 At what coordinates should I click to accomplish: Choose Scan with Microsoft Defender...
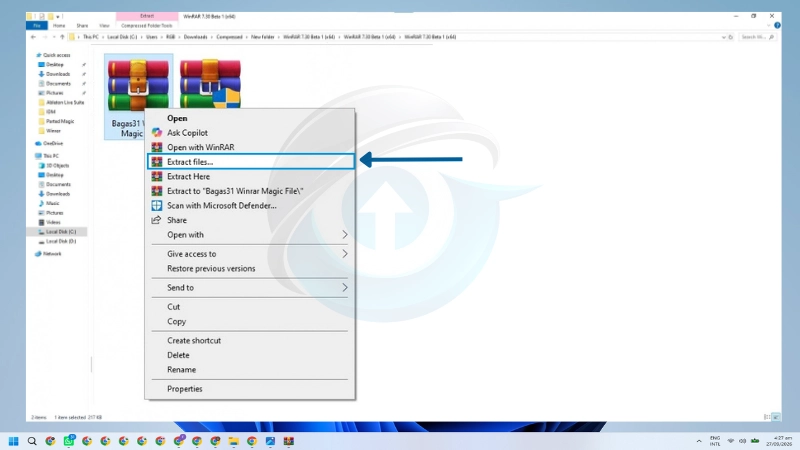pyautogui.click(x=250, y=206)
